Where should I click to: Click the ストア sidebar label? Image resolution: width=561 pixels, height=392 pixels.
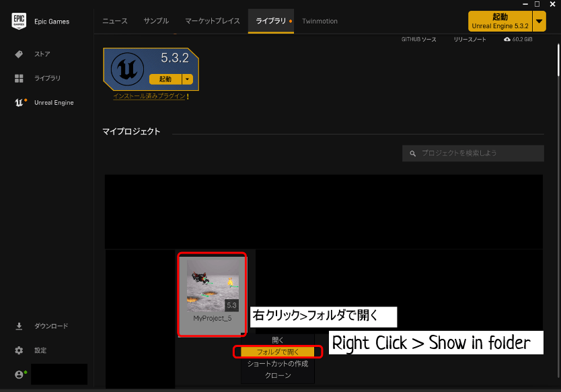(42, 54)
